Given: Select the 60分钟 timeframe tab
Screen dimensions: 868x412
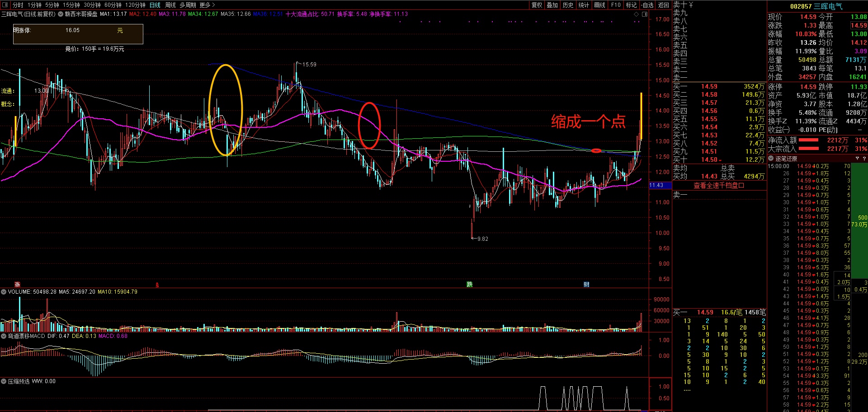Looking at the screenshot, I should click(x=113, y=5).
